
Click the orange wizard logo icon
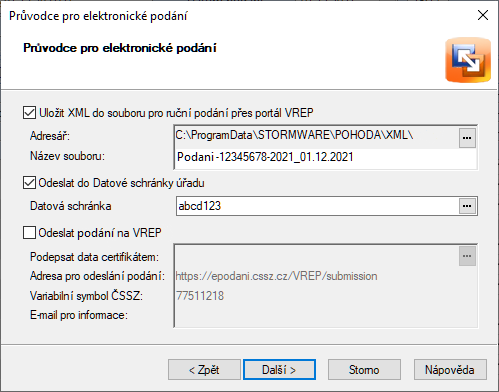click(468, 60)
